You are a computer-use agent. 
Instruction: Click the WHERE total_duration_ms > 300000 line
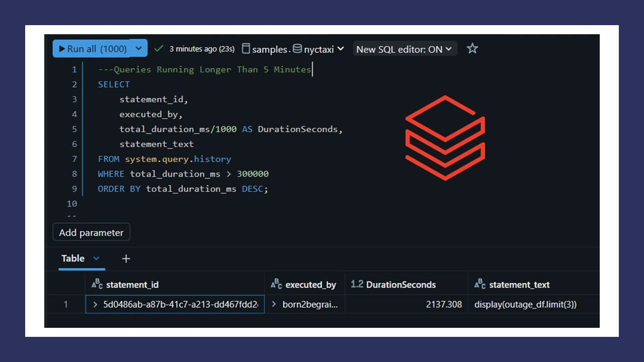(x=183, y=174)
